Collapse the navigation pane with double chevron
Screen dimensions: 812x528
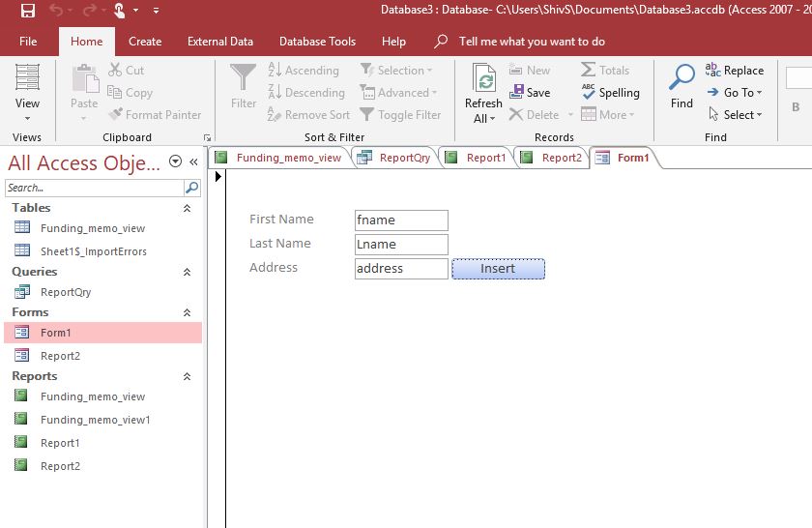click(193, 161)
